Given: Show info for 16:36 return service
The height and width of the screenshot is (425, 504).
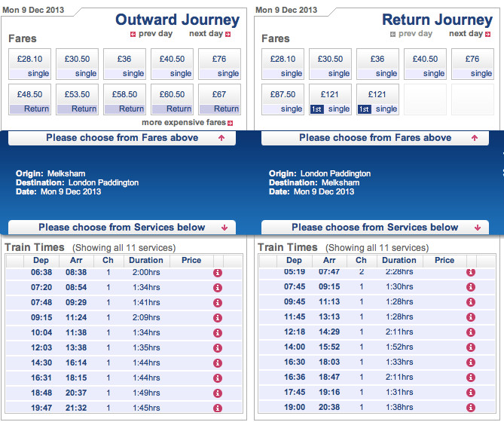Looking at the screenshot, I should 471,378.
